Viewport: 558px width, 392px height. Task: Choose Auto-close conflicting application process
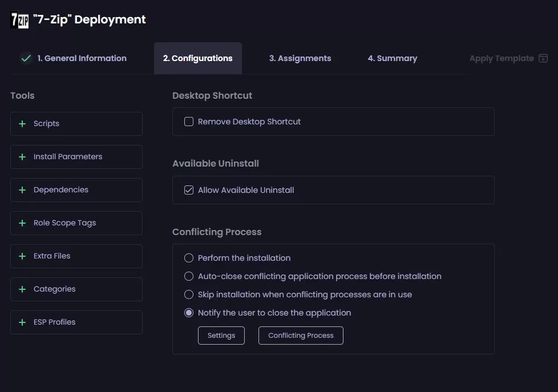(188, 276)
